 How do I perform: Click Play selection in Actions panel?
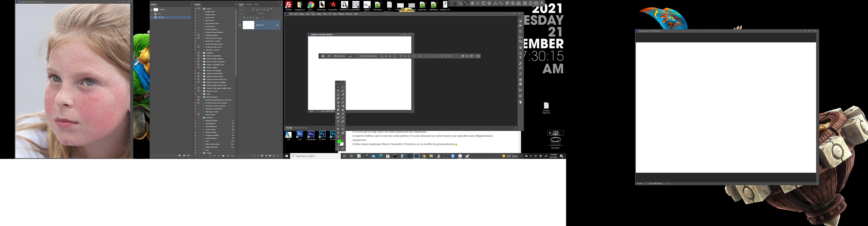click(219, 156)
